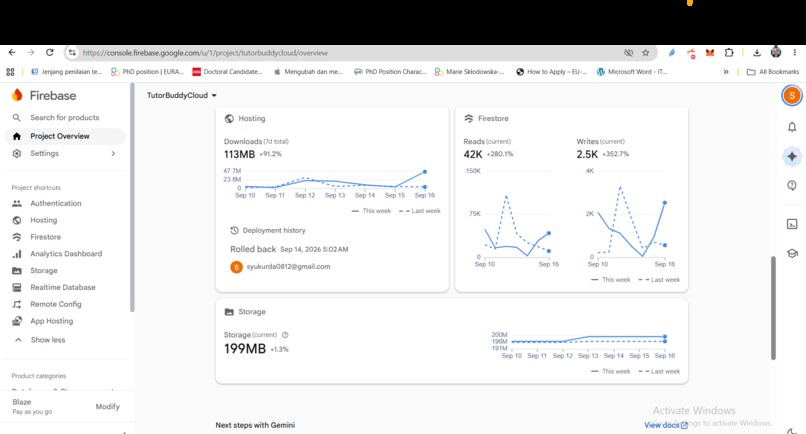Image resolution: width=806 pixels, height=434 pixels.
Task: Open the Storage card title
Action: (x=252, y=312)
